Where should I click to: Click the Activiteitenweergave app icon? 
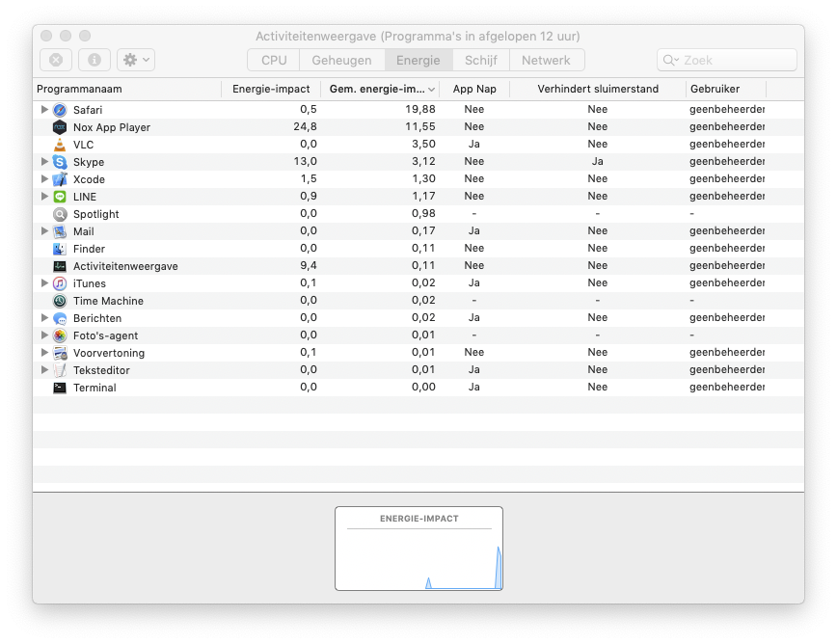point(60,266)
